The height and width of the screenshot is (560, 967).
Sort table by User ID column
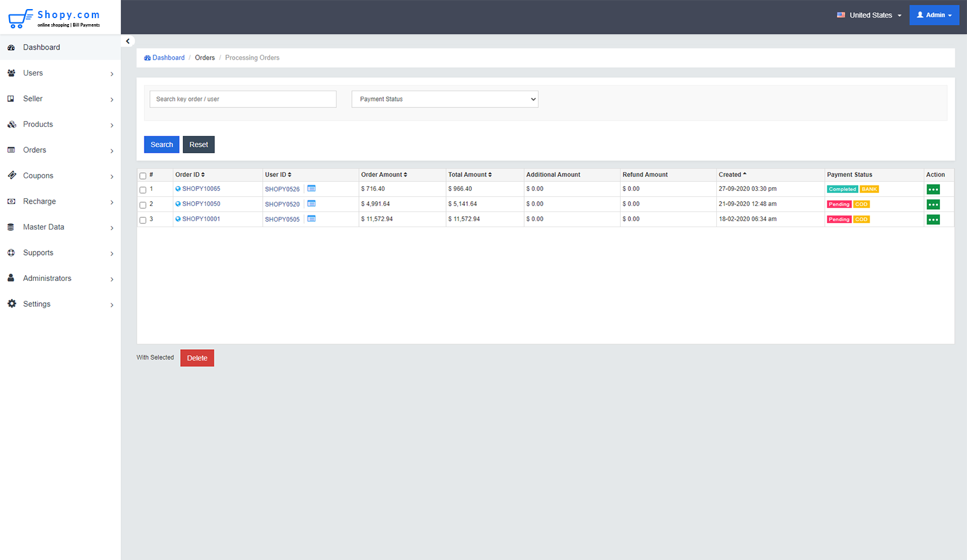(x=278, y=175)
